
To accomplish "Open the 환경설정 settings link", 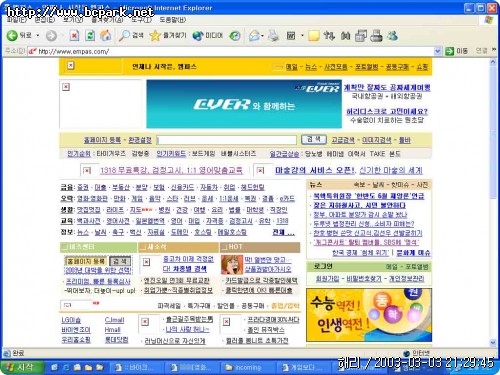I will [x=140, y=140].
